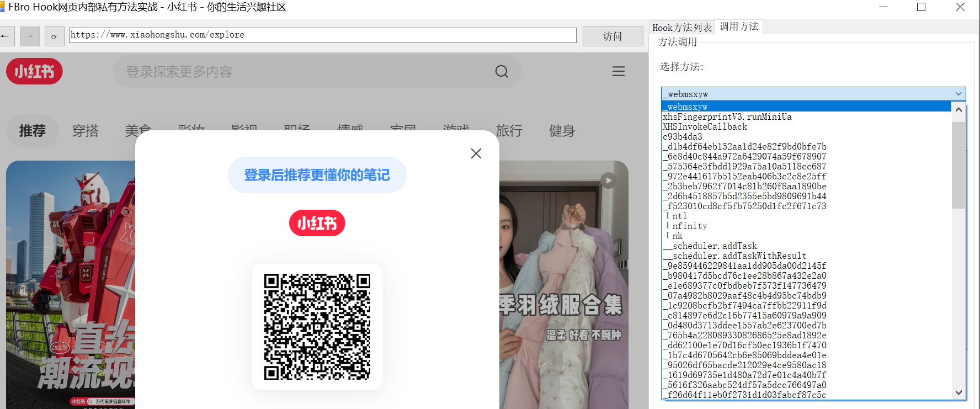980x409 pixels.
Task: Select method _972e441617b5152eab406b3c2c8e25ff
Action: (x=807, y=176)
